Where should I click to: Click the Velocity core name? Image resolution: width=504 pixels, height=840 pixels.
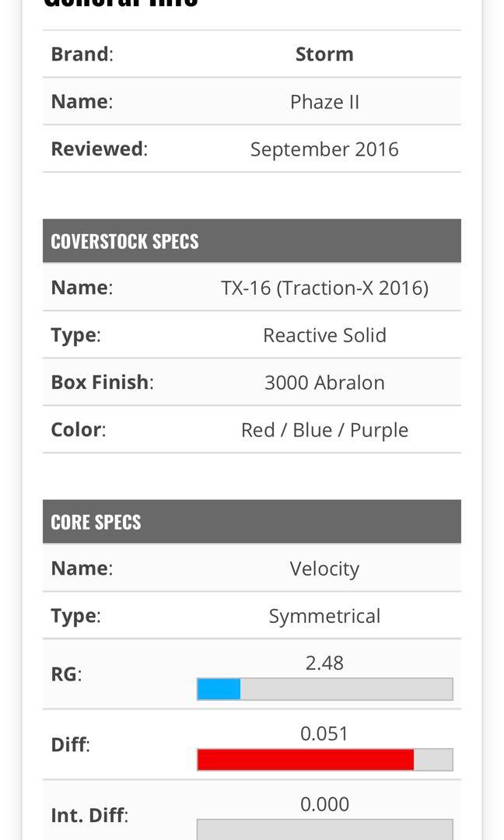click(x=324, y=569)
